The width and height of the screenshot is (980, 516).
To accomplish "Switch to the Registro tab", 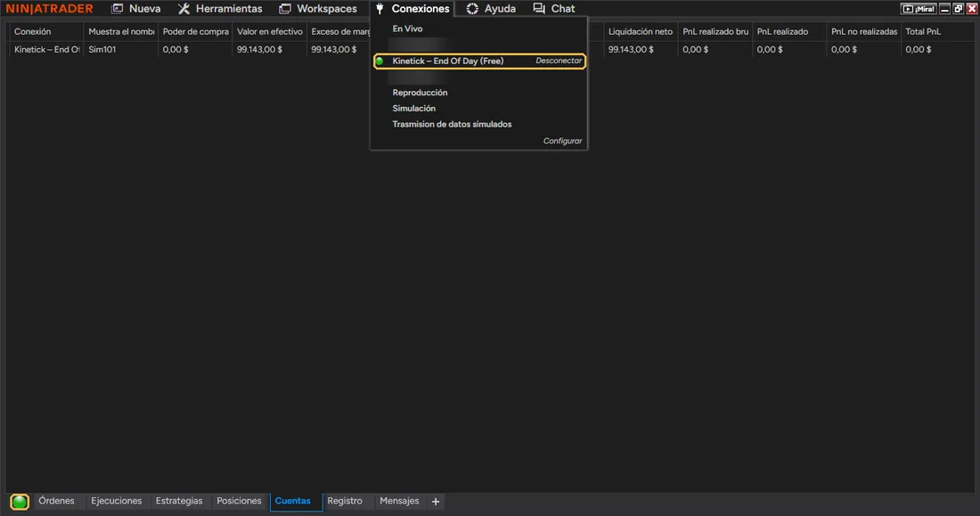I will pyautogui.click(x=345, y=501).
